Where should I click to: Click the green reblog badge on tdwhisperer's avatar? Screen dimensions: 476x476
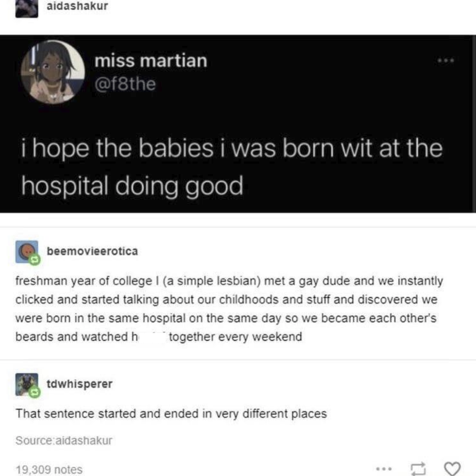[x=35, y=393]
